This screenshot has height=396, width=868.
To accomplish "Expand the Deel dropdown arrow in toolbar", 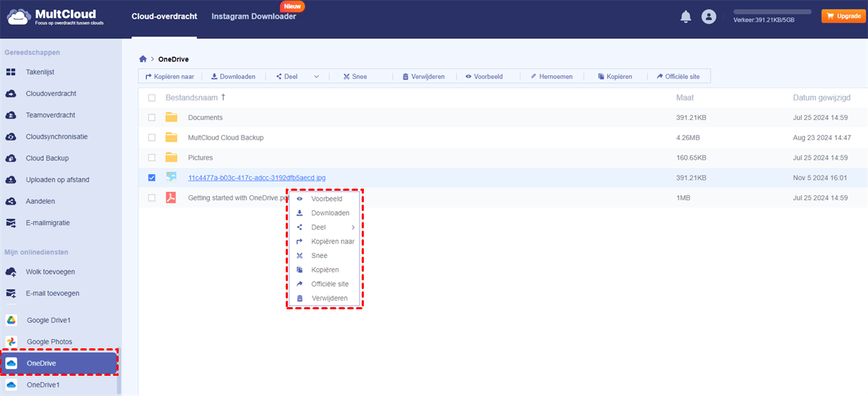I will click(x=316, y=77).
